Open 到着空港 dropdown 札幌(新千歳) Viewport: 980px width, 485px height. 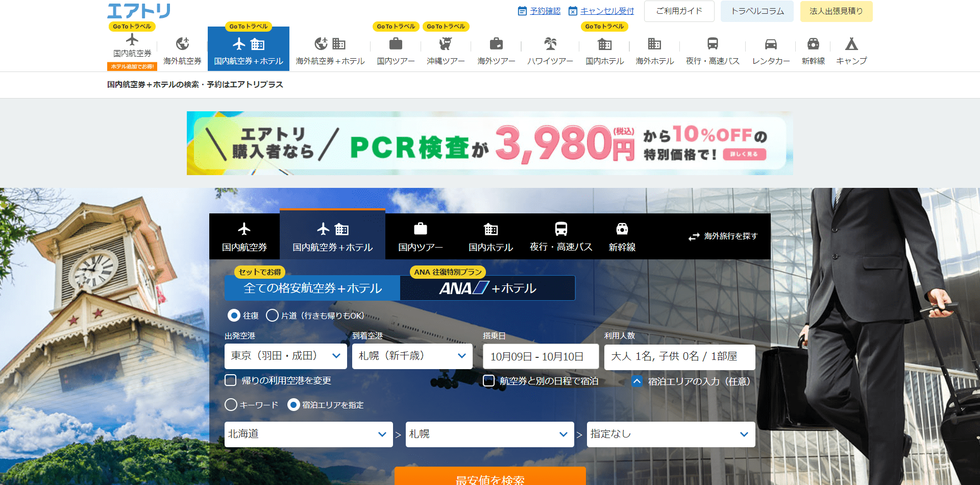(x=412, y=356)
